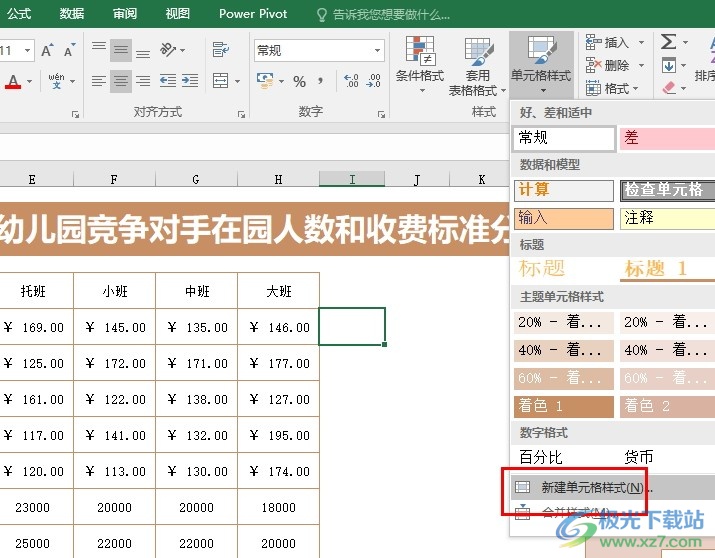Click the Increase Font Size icon
The image size is (715, 558).
click(47, 50)
